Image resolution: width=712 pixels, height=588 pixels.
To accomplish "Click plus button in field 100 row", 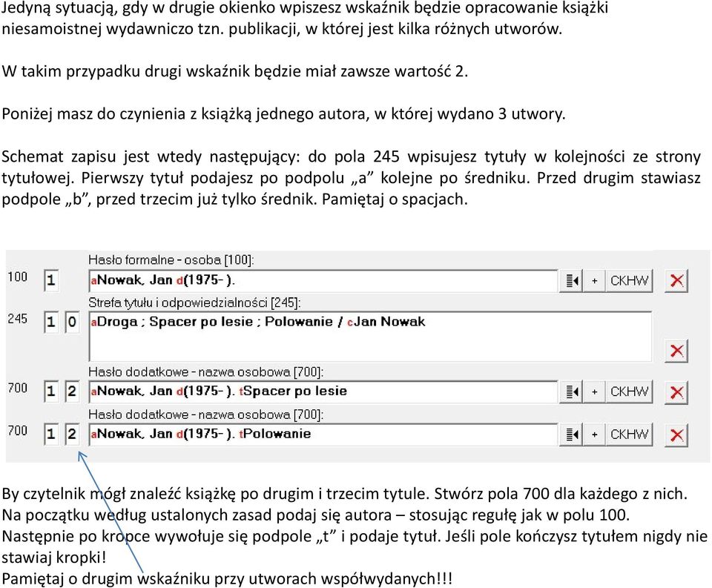I will coord(594,280).
